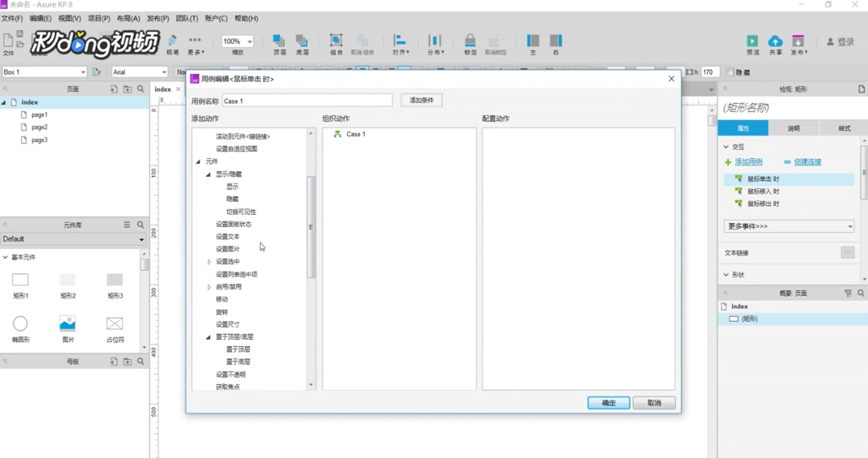
Task: Open the 布局(A) menu
Action: 128,19
